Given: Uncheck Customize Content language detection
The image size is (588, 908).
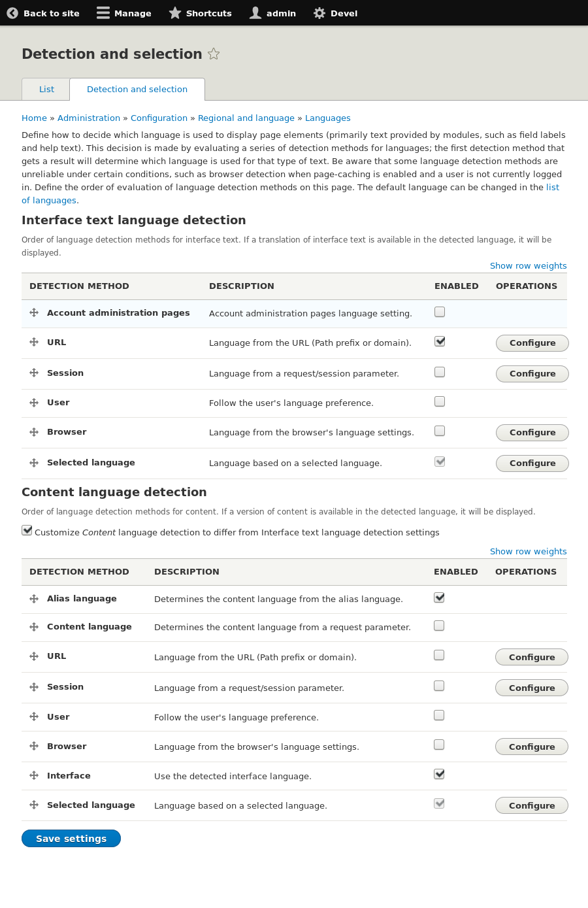Looking at the screenshot, I should pyautogui.click(x=27, y=530).
